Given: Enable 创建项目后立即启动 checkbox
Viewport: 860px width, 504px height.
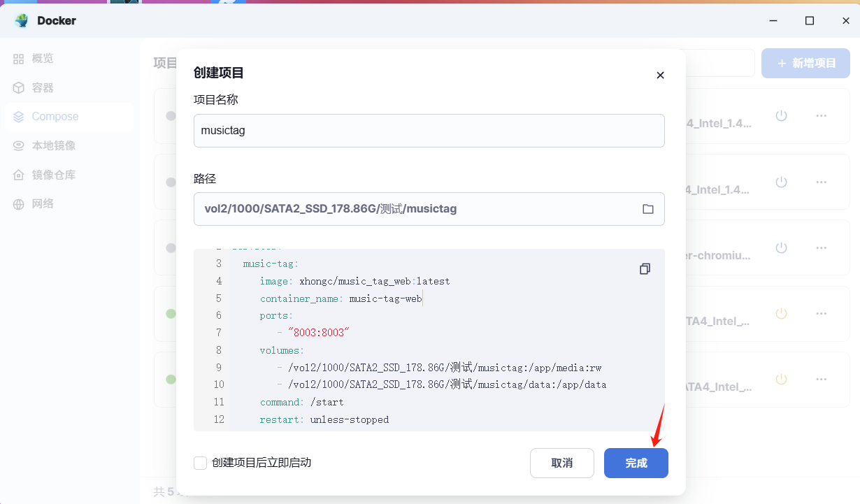Looking at the screenshot, I should 201,463.
